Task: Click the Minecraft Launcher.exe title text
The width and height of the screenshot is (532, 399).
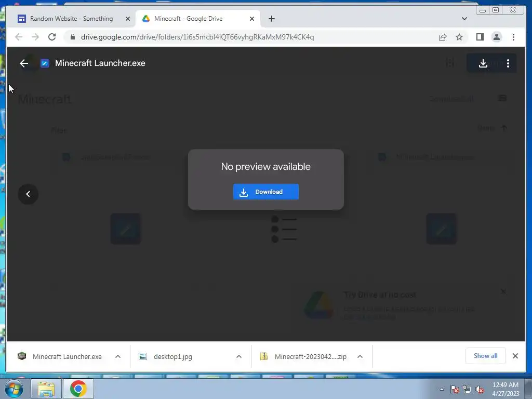Action: click(x=100, y=63)
